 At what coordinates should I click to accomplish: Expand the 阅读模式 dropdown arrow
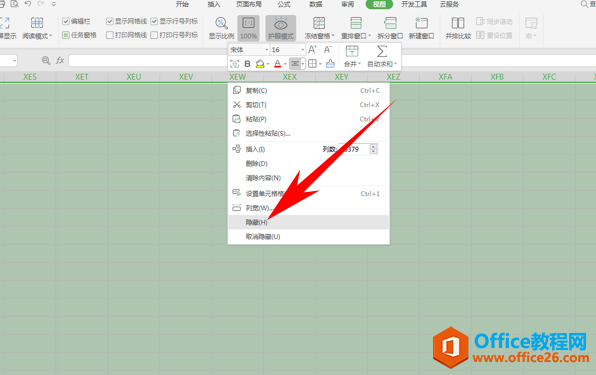coord(51,36)
